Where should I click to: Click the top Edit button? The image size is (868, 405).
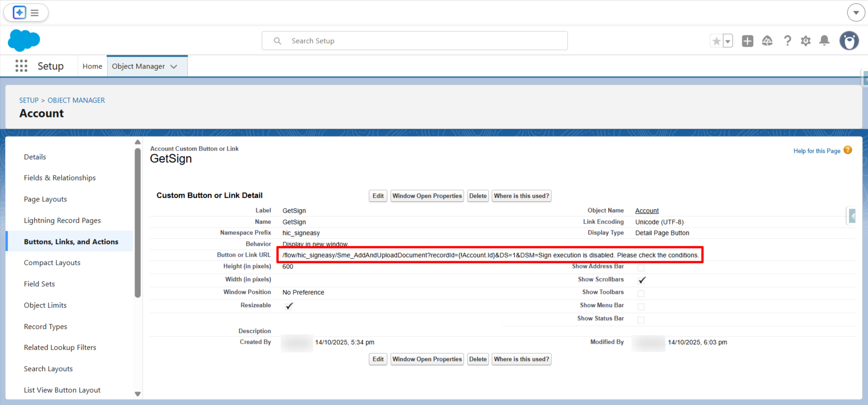pos(378,196)
